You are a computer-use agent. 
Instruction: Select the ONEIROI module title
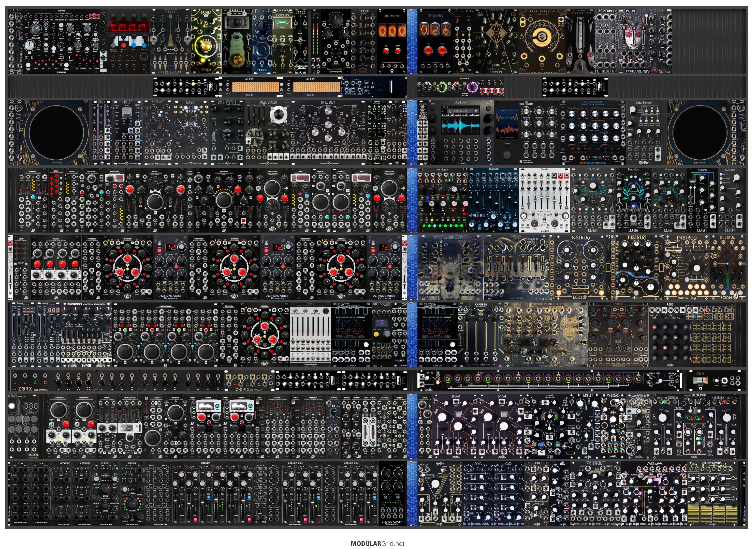(61, 11)
